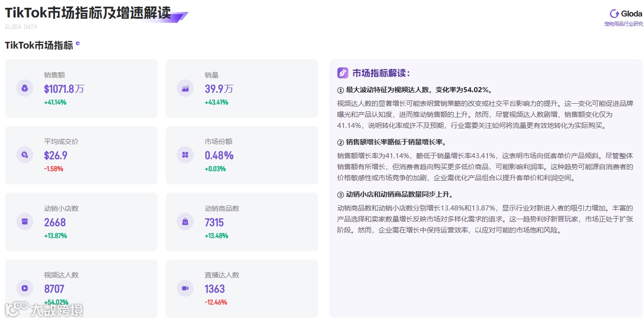The height and width of the screenshot is (321, 644).
Task: Select the $1071.8万 sales value
Action: click(x=64, y=89)
